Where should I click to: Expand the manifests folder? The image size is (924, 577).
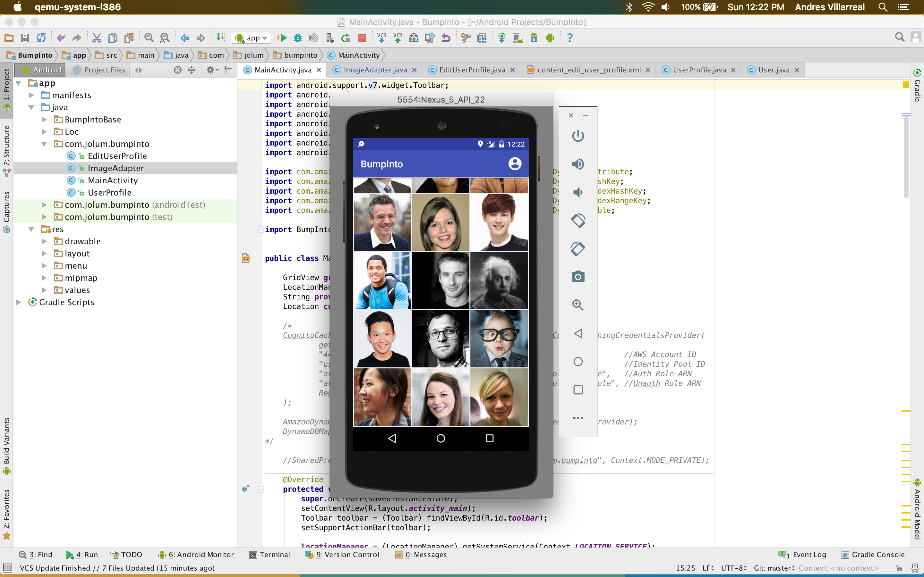pyautogui.click(x=32, y=95)
